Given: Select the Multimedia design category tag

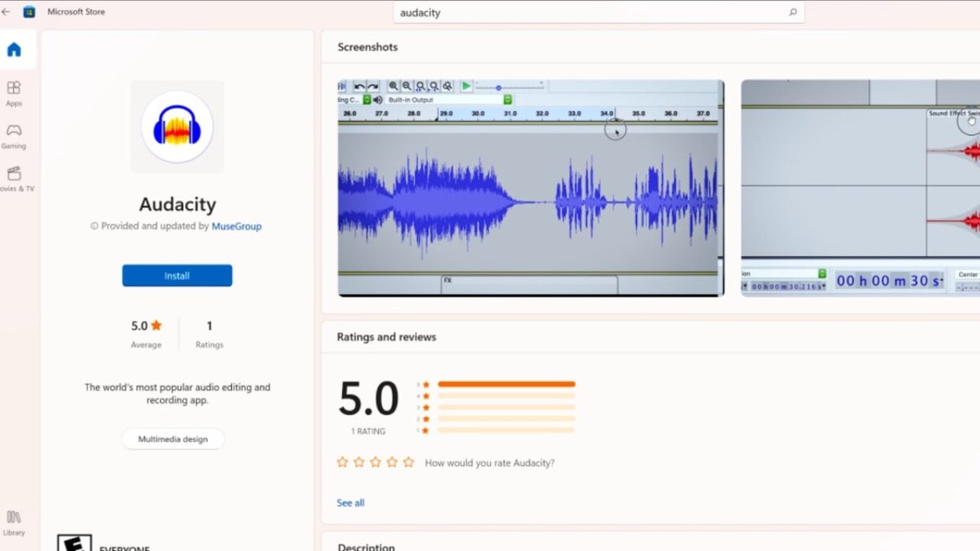Looking at the screenshot, I should pyautogui.click(x=173, y=439).
